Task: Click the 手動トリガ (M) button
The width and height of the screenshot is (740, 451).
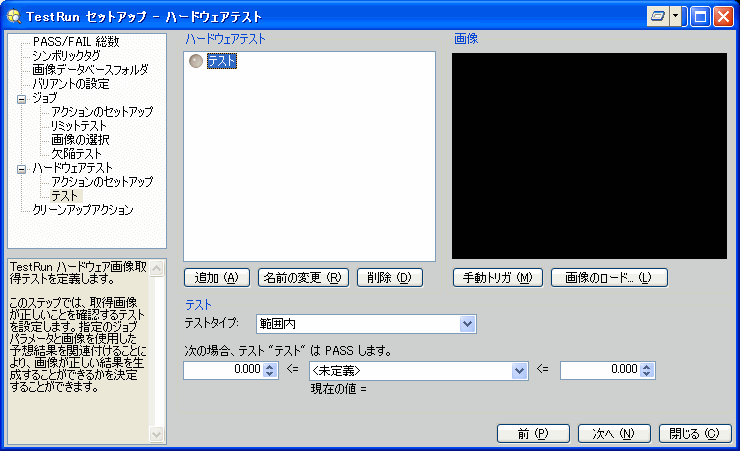Action: 497,277
